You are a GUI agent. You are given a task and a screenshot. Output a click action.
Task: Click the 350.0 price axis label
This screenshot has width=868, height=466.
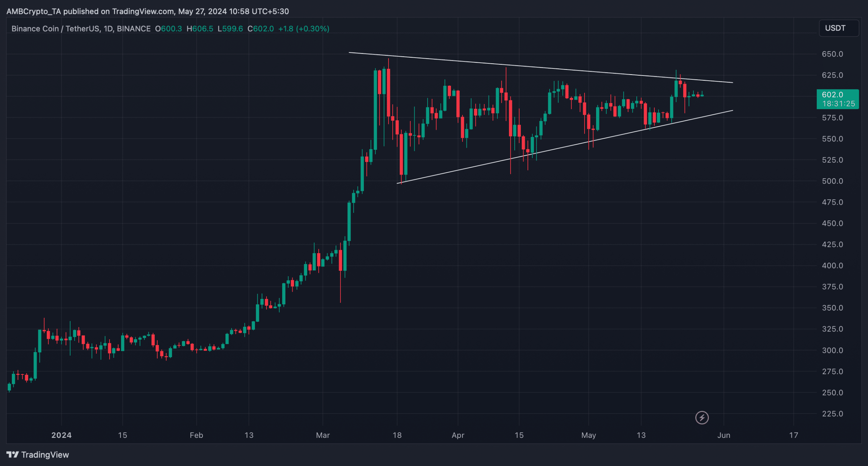(x=832, y=308)
